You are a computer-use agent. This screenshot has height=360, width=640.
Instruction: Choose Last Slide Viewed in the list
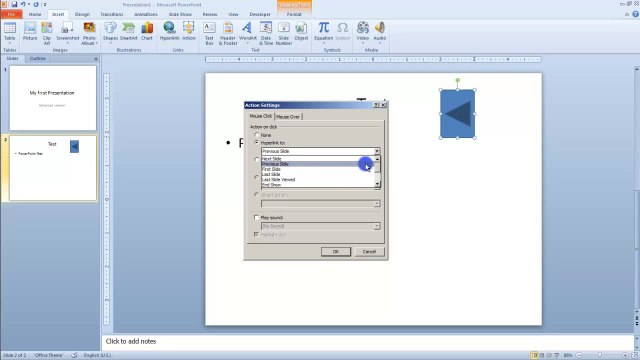[x=317, y=180]
